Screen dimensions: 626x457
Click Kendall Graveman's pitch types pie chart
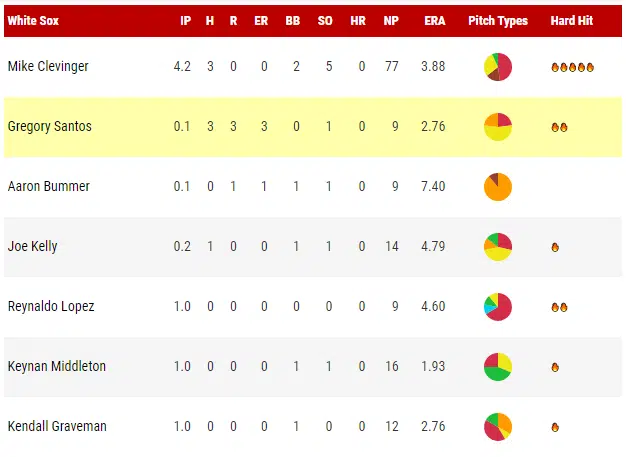click(x=498, y=427)
